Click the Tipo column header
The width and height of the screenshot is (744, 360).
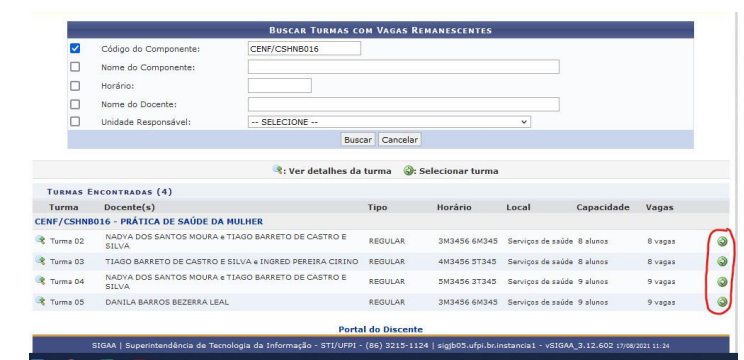377,207
